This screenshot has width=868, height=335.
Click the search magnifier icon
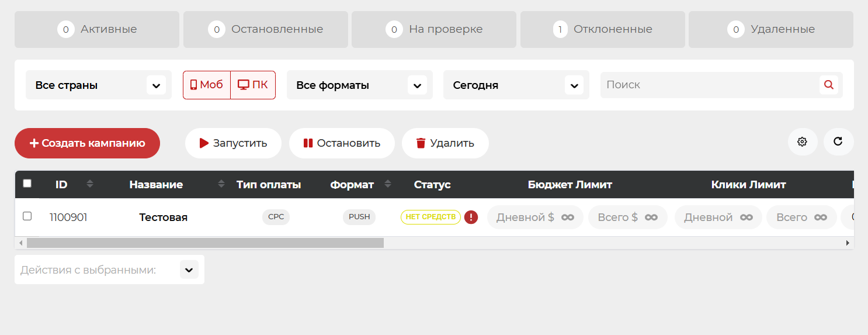pyautogui.click(x=828, y=85)
